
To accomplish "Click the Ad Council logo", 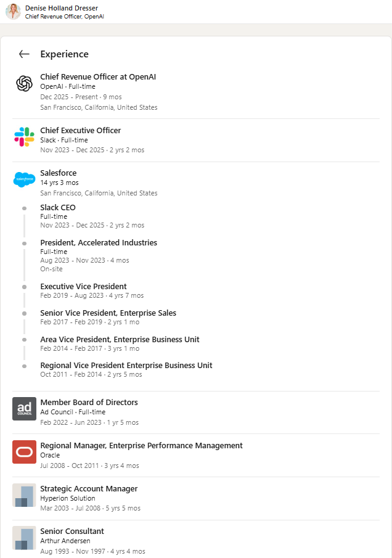I will point(24,409).
